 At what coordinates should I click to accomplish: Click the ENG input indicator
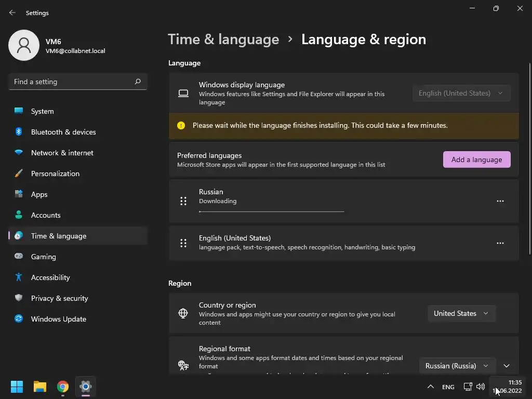point(448,387)
